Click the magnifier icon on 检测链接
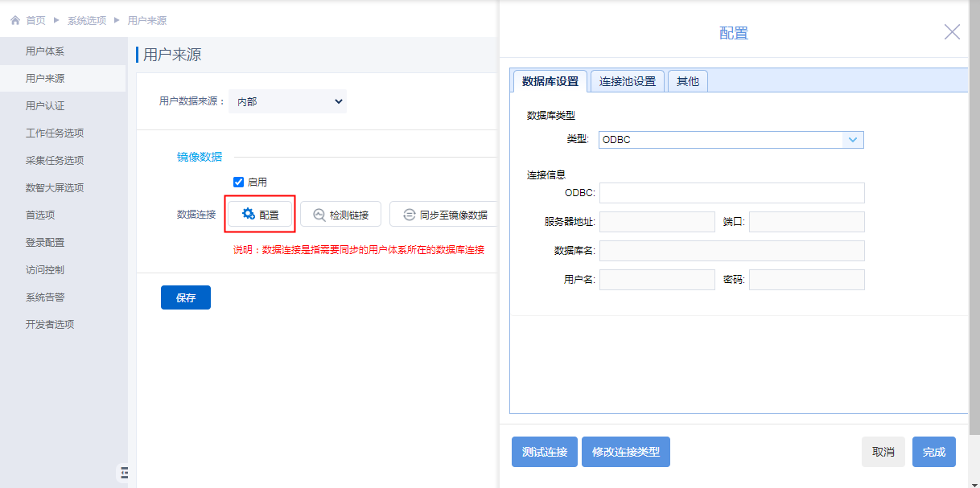This screenshot has width=980, height=488. (319, 215)
